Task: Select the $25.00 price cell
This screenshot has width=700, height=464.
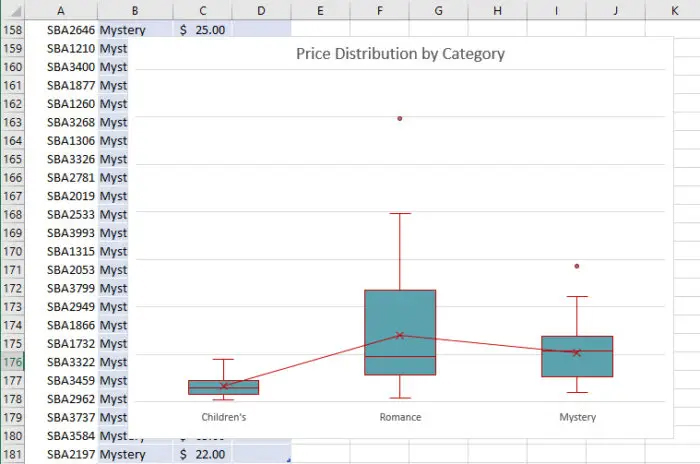Action: coord(203,30)
